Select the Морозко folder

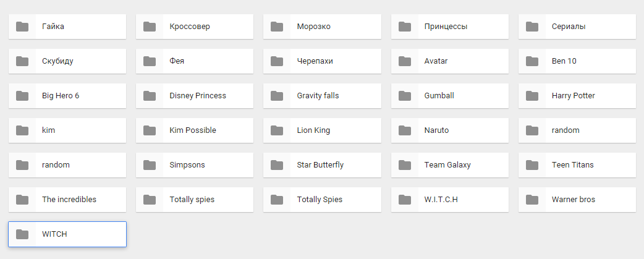click(322, 27)
